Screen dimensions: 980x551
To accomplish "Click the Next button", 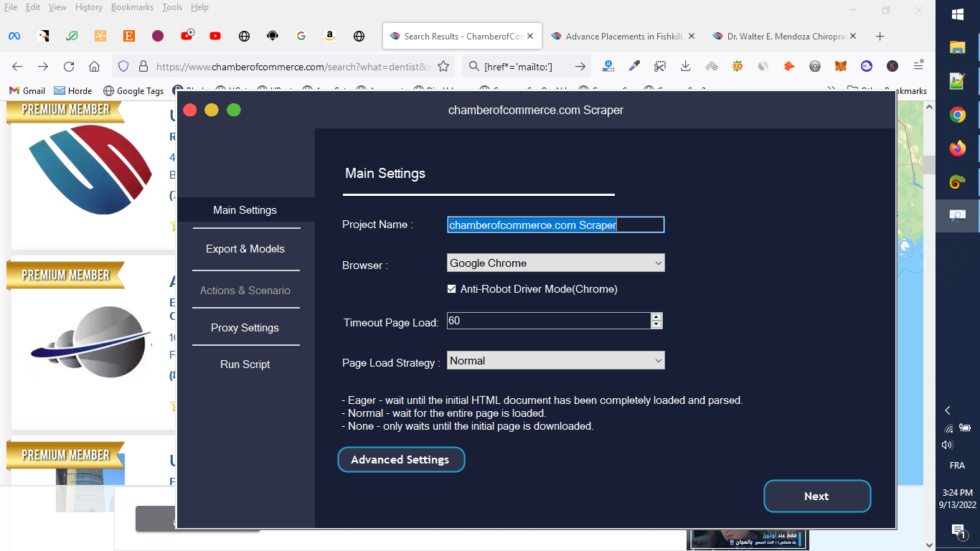I will point(817,496).
